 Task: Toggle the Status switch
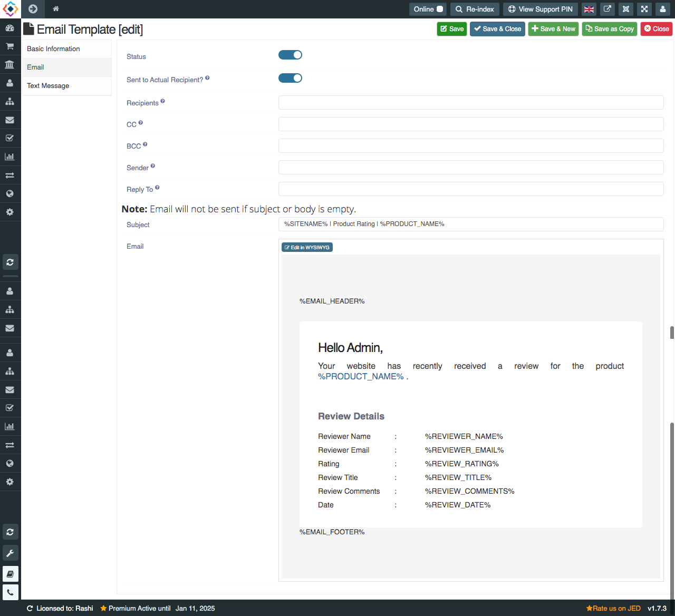[290, 55]
